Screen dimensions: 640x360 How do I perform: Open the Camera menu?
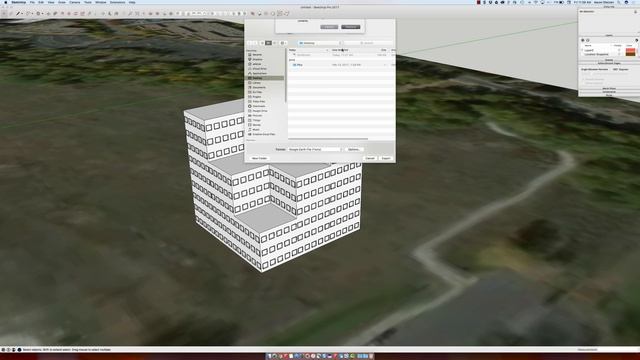click(x=75, y=2)
